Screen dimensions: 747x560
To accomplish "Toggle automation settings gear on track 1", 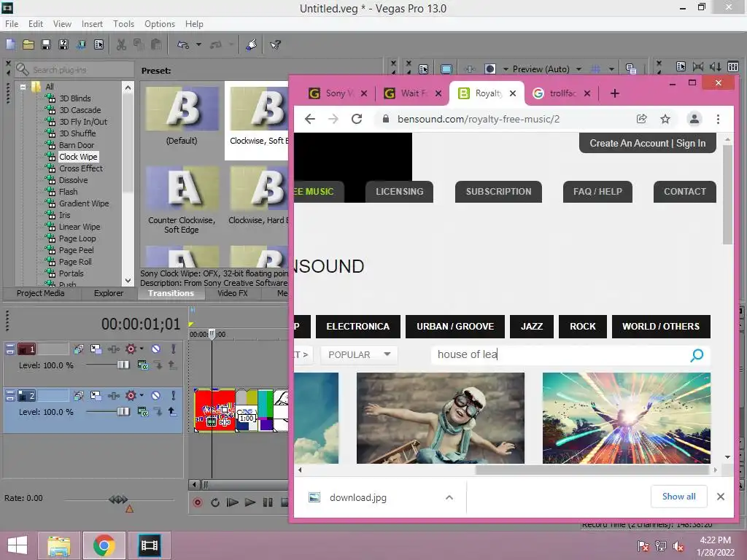I will [131, 349].
